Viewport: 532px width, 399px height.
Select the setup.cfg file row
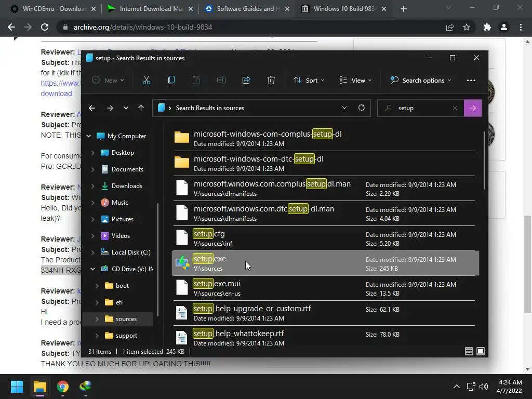click(x=325, y=238)
